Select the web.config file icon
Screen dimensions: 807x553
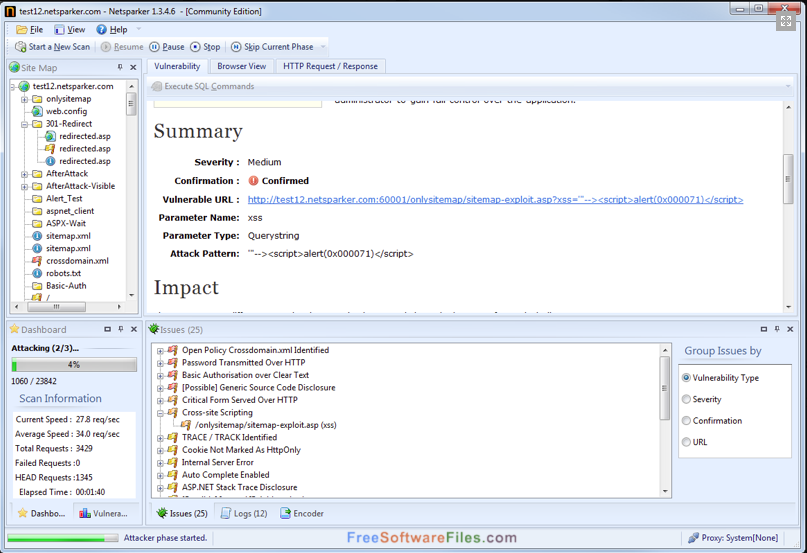tap(37, 111)
